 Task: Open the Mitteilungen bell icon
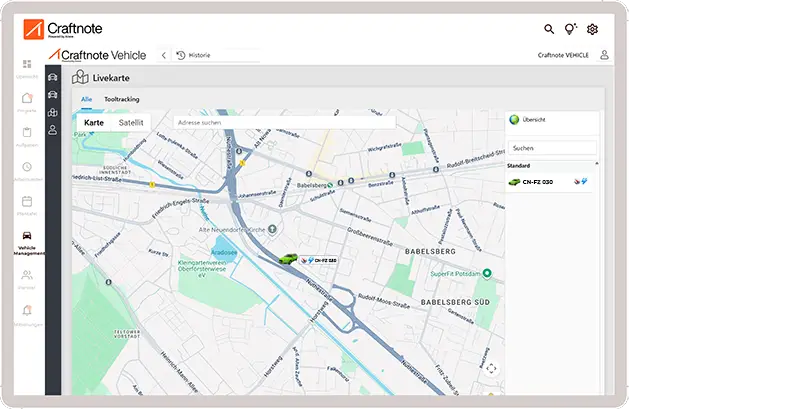(26, 310)
